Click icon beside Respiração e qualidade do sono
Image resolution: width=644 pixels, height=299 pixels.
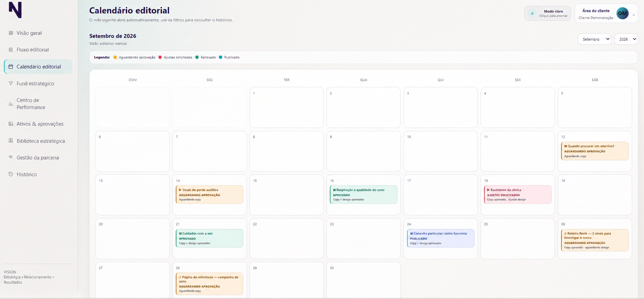[x=334, y=190]
